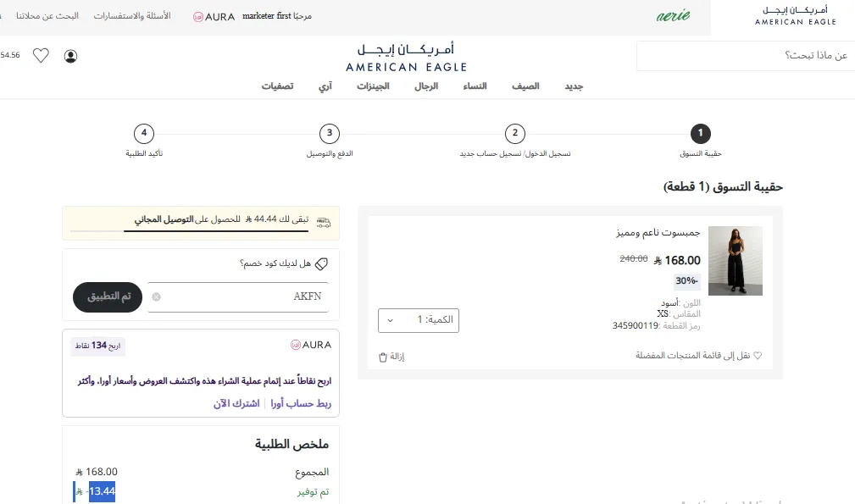This screenshot has width=855, height=504.
Task: Click the مرحبًا marketer first greeting
Action: 277,16
